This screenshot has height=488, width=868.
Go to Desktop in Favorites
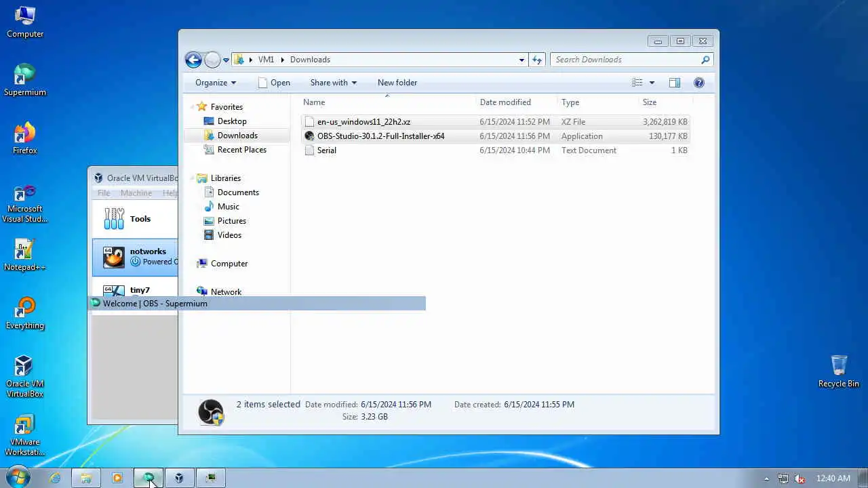232,121
